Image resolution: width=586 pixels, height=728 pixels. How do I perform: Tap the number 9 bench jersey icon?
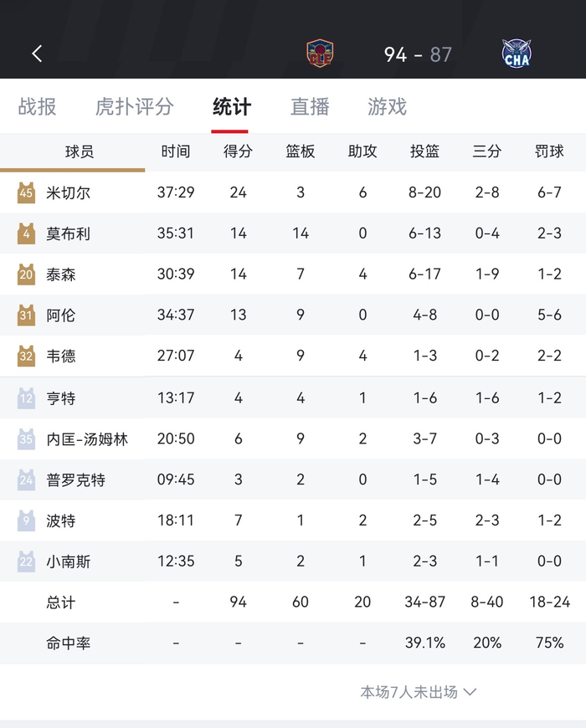tap(26, 520)
